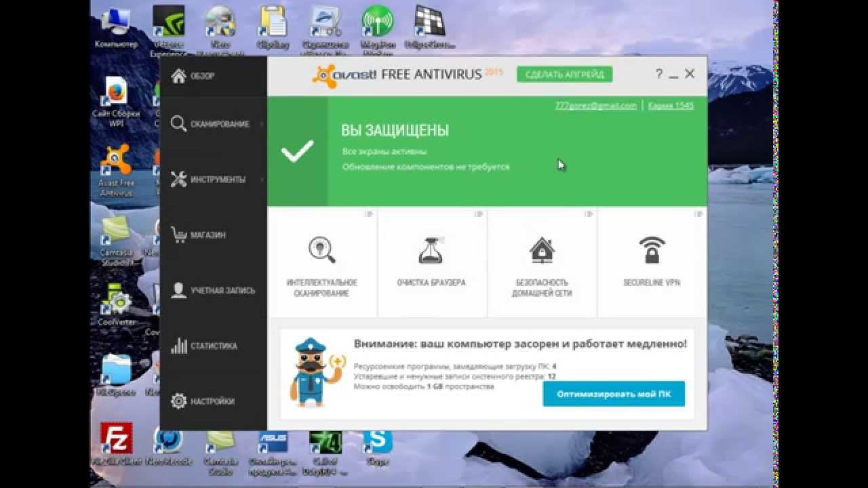The height and width of the screenshot is (488, 868).
Task: Select the FileZilla Client desktop icon
Action: (117, 445)
